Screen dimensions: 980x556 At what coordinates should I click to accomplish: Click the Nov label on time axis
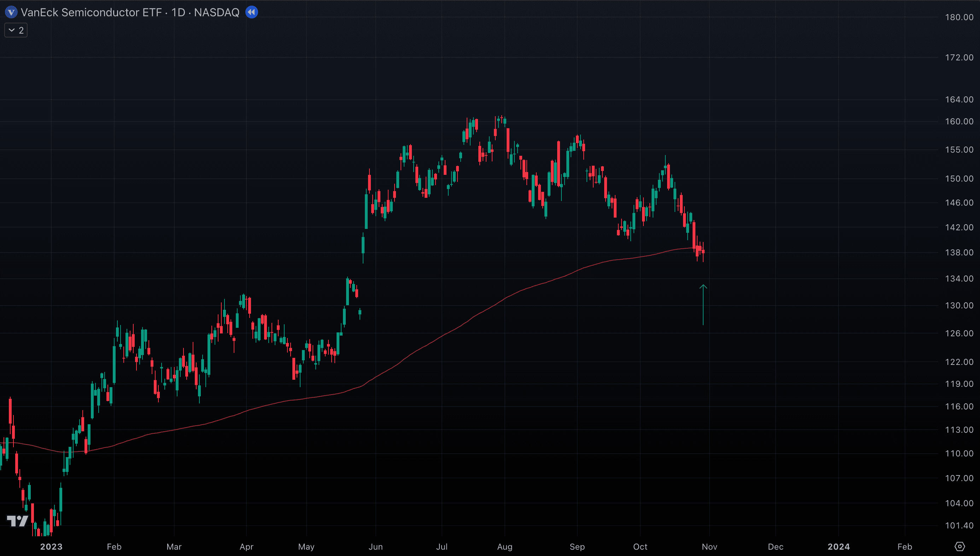pos(709,546)
